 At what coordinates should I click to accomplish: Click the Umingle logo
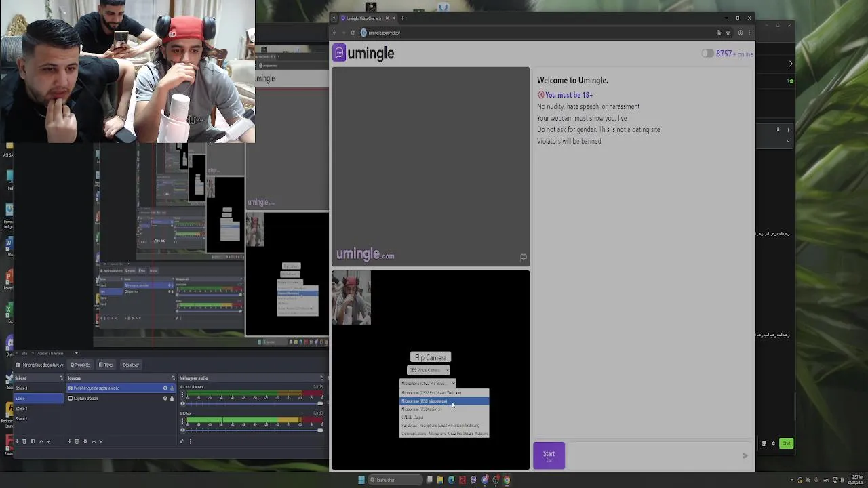[x=363, y=53]
